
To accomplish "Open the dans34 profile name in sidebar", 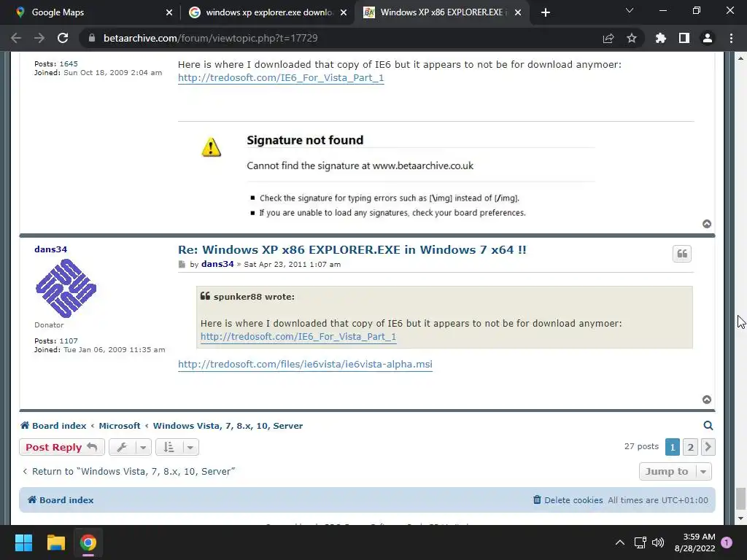I will pyautogui.click(x=51, y=249).
